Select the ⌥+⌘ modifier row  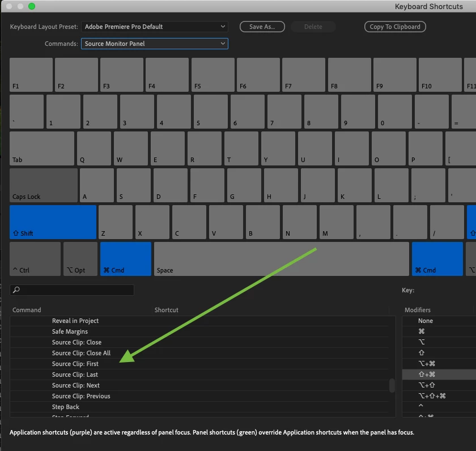click(439, 364)
